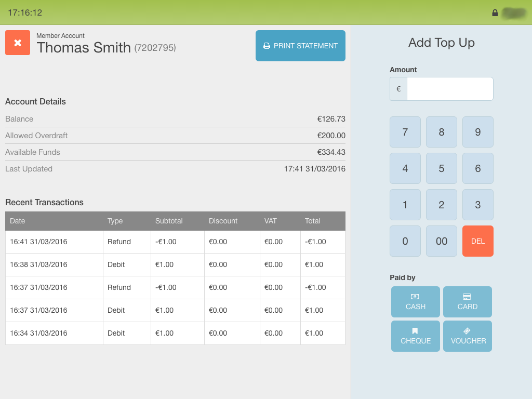Choose Cheque payment option
This screenshot has width=532, height=399.
tap(415, 336)
